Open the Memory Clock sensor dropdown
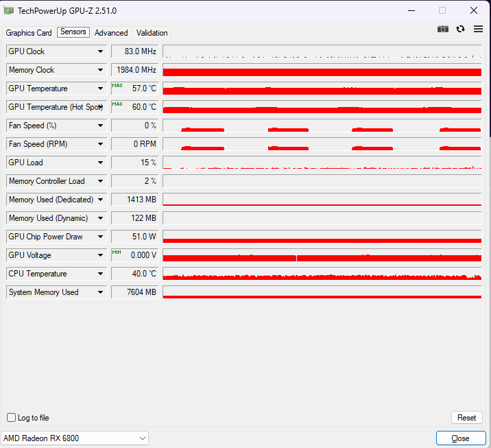The width and height of the screenshot is (491, 448). (100, 70)
